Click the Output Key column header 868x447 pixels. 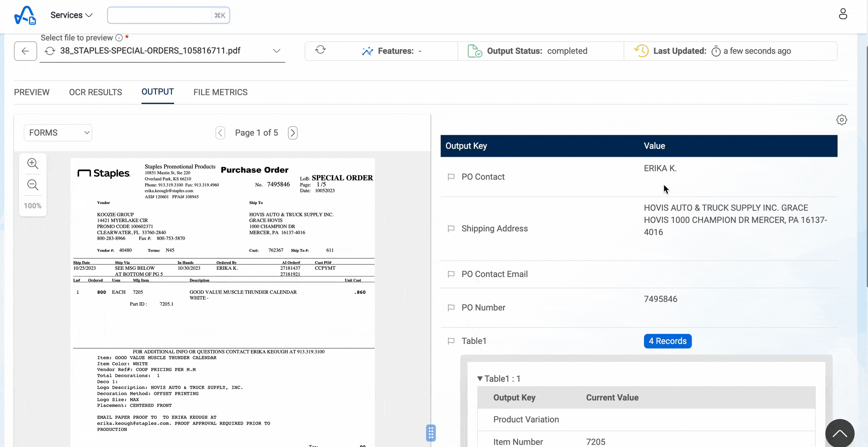(x=466, y=146)
